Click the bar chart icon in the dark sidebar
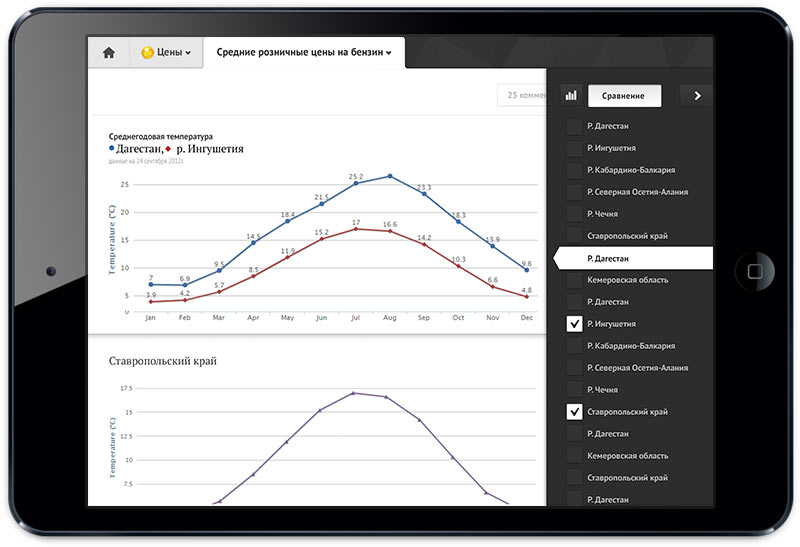This screenshot has height=547, width=800. click(571, 96)
